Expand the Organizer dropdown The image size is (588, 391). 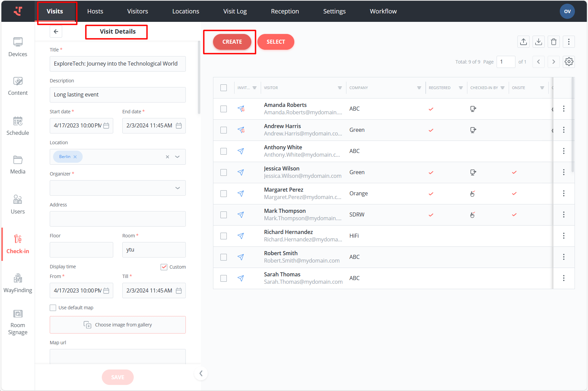pos(177,188)
